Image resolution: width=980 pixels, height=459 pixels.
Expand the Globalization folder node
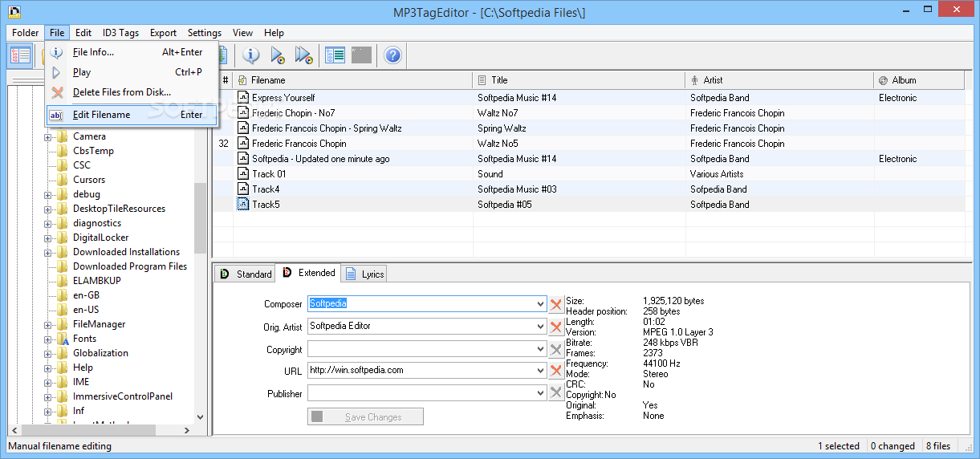pyautogui.click(x=47, y=353)
